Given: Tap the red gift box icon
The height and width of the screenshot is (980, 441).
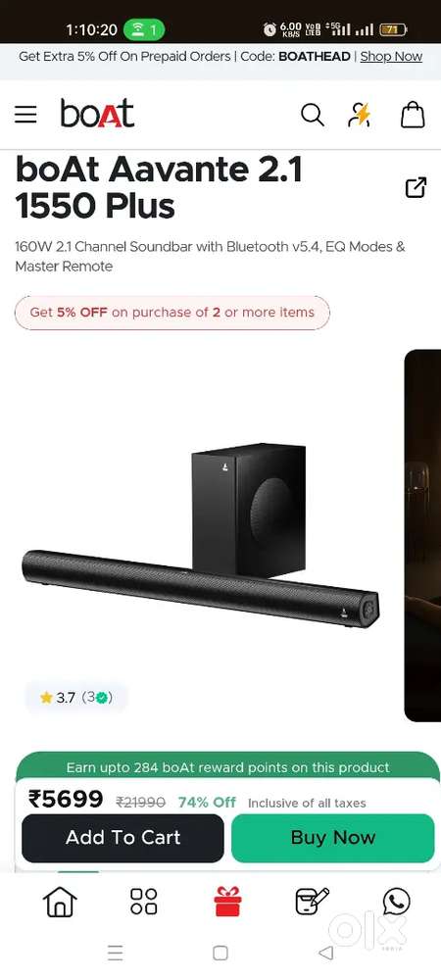Looking at the screenshot, I should click(x=226, y=902).
